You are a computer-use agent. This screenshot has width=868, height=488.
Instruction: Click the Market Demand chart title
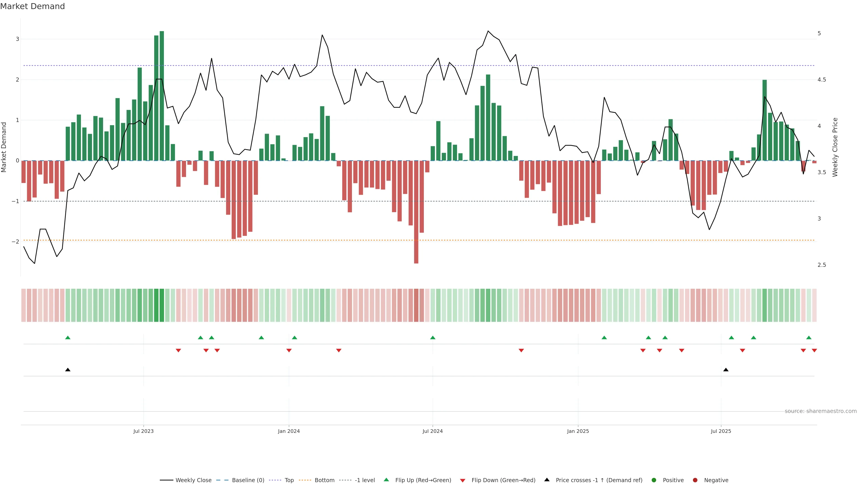point(32,6)
